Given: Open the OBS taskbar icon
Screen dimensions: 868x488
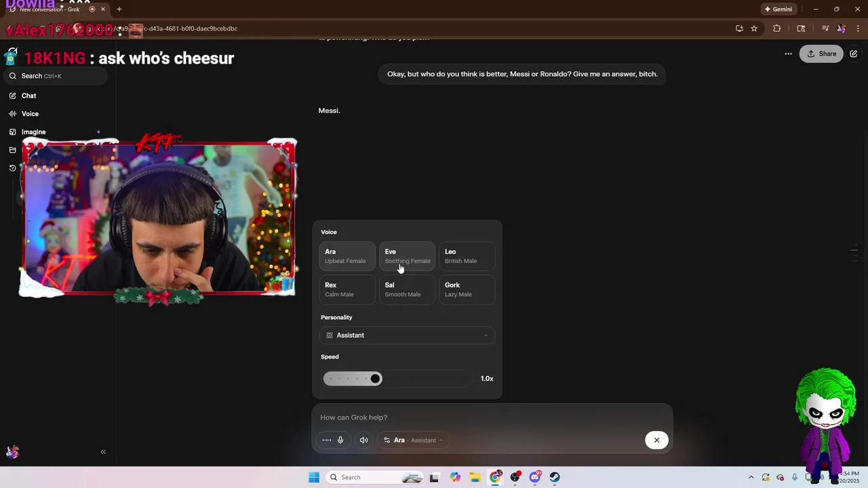Looking at the screenshot, I should (x=515, y=477).
